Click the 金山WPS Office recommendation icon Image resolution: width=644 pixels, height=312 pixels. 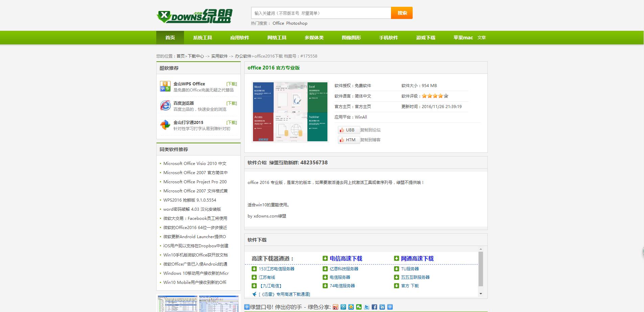tap(165, 86)
